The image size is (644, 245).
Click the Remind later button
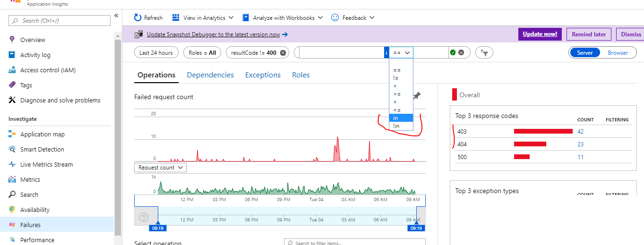[x=589, y=34]
